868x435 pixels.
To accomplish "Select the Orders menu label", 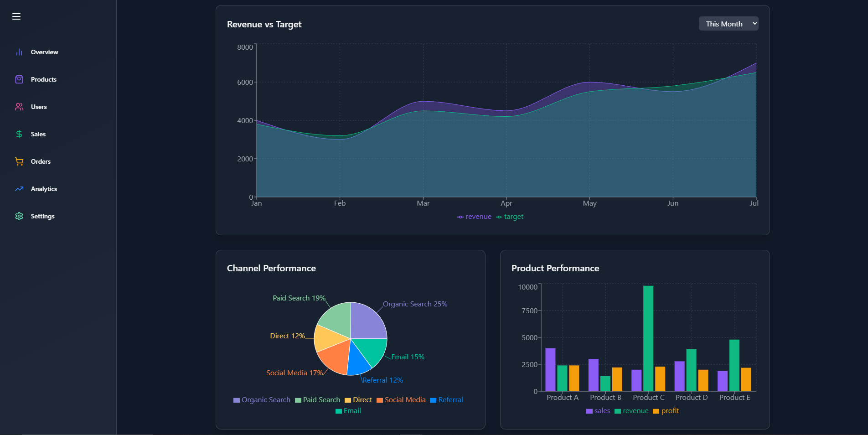I will pos(41,161).
